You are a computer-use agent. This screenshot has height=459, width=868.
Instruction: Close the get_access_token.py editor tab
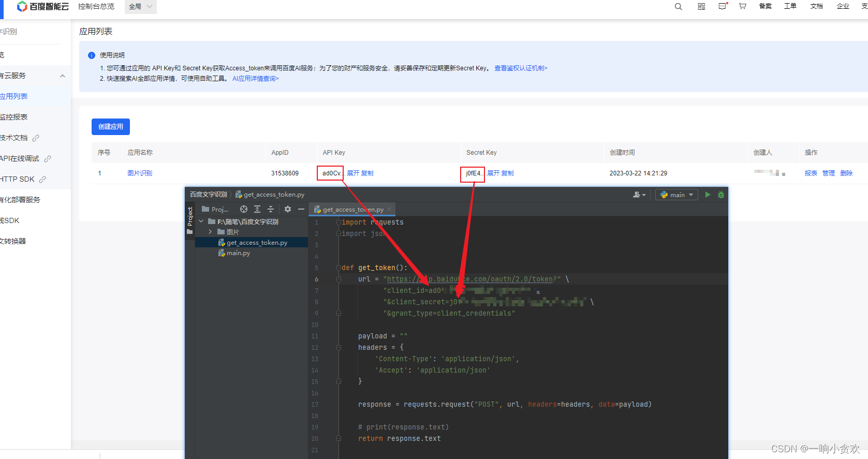point(389,209)
